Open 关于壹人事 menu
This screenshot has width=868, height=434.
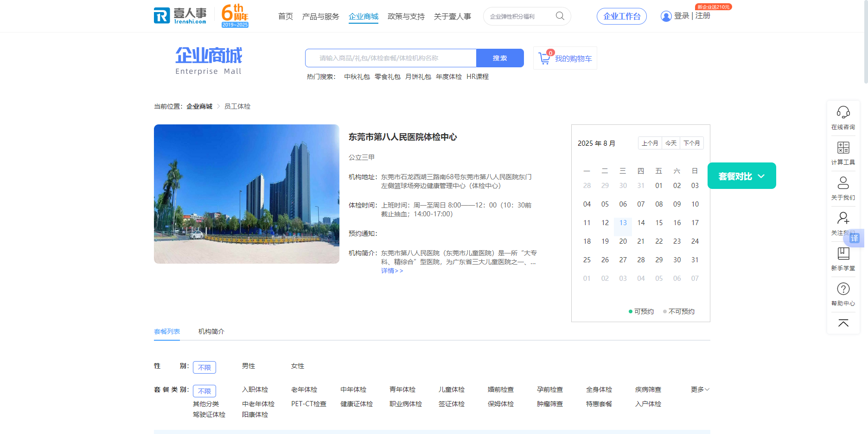[453, 16]
